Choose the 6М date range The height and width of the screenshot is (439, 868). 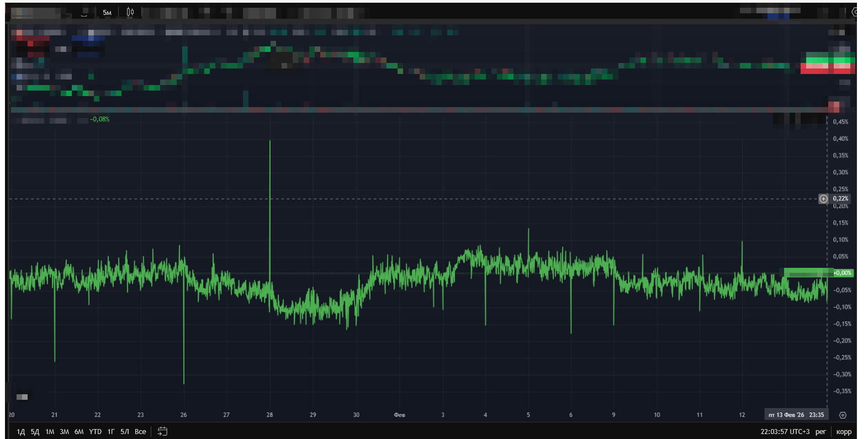pos(79,432)
